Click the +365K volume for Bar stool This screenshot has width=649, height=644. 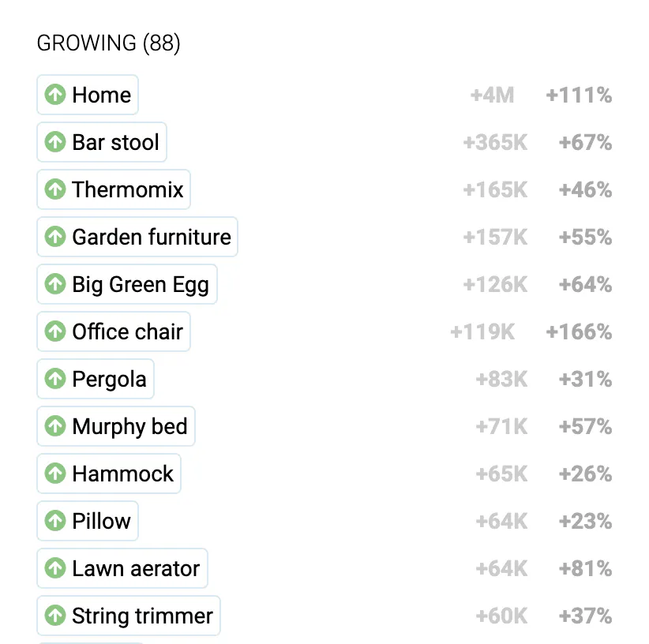pyautogui.click(x=495, y=142)
